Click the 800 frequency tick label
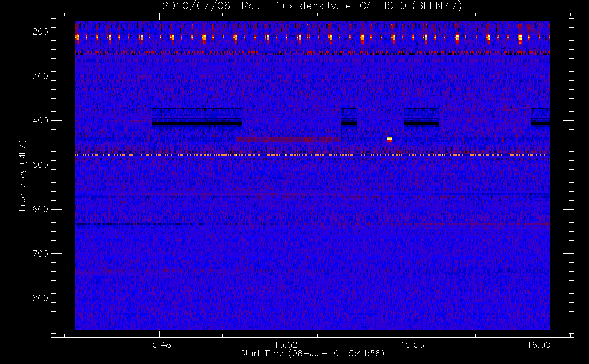 click(x=40, y=298)
